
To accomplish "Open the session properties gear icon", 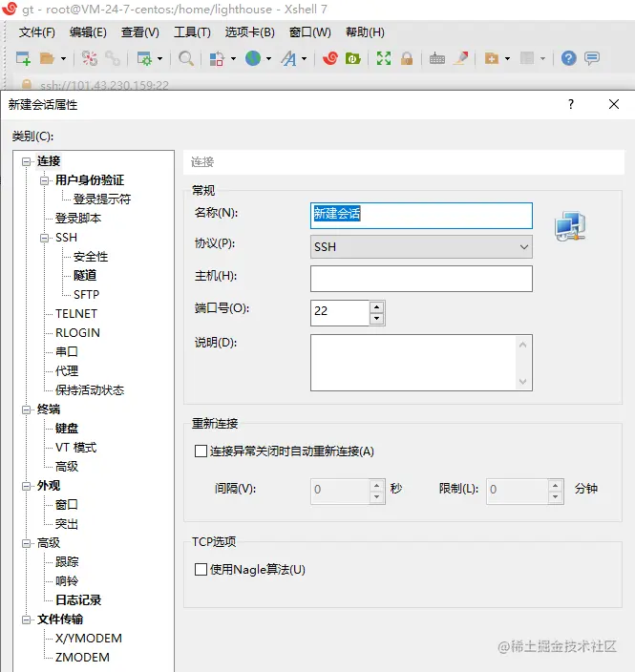I will coord(144,58).
